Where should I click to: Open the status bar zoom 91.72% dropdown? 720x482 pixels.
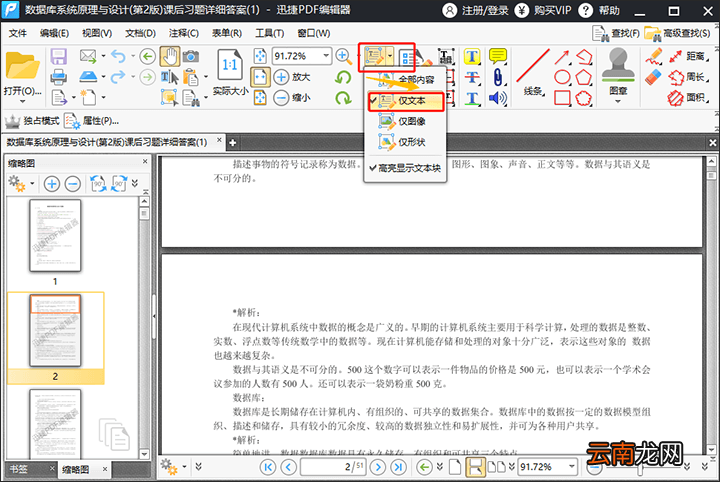point(571,467)
